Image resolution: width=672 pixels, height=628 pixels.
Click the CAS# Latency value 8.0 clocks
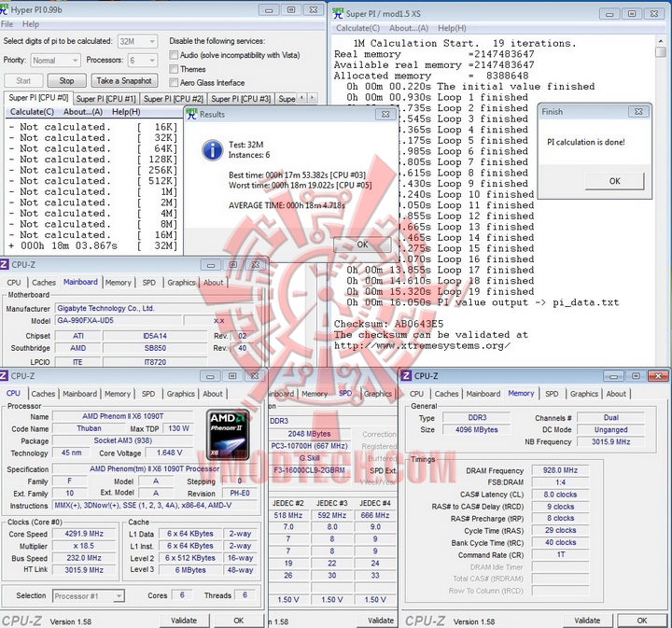tap(560, 495)
